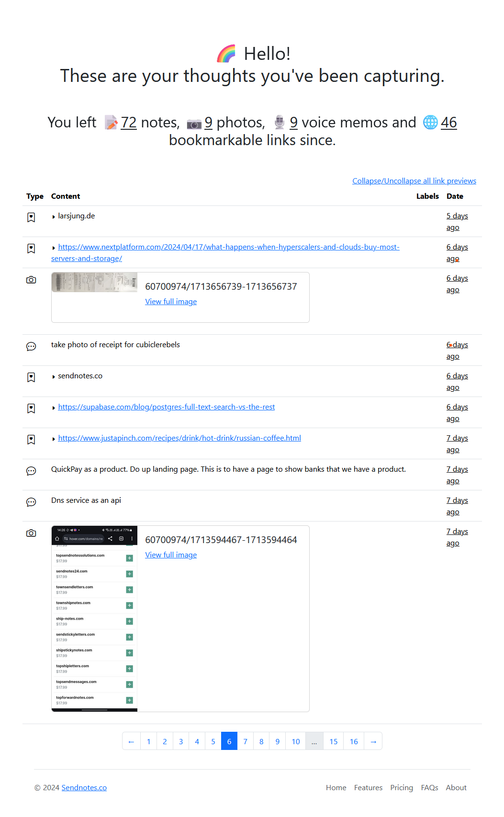Screen dimensions: 504x817
Task: Click chat bubble icon beside receipt note
Action: [x=31, y=346]
